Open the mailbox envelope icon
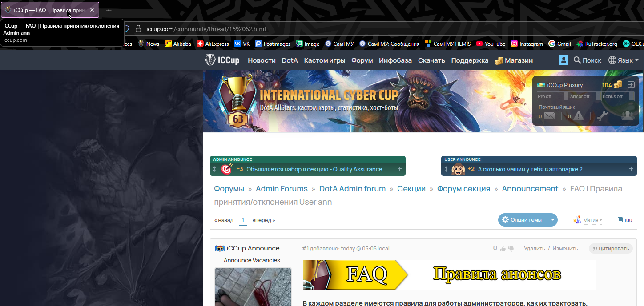Screen dimensions: 644x306 (x=549, y=116)
